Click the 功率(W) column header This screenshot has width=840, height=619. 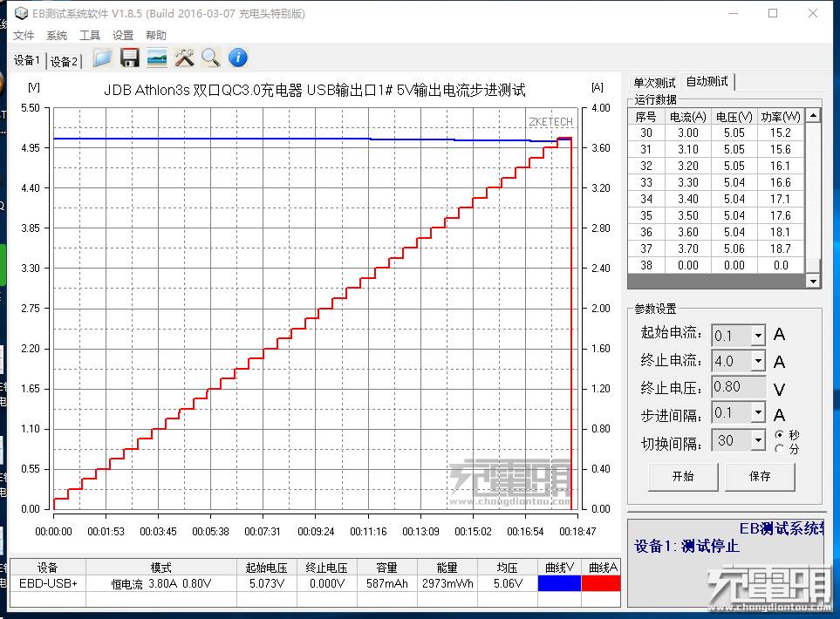[781, 117]
